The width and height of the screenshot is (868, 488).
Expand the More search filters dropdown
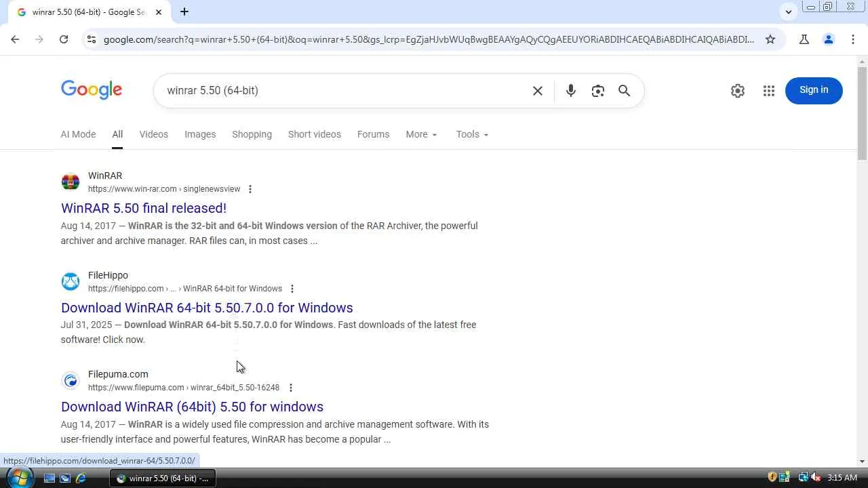(x=421, y=134)
